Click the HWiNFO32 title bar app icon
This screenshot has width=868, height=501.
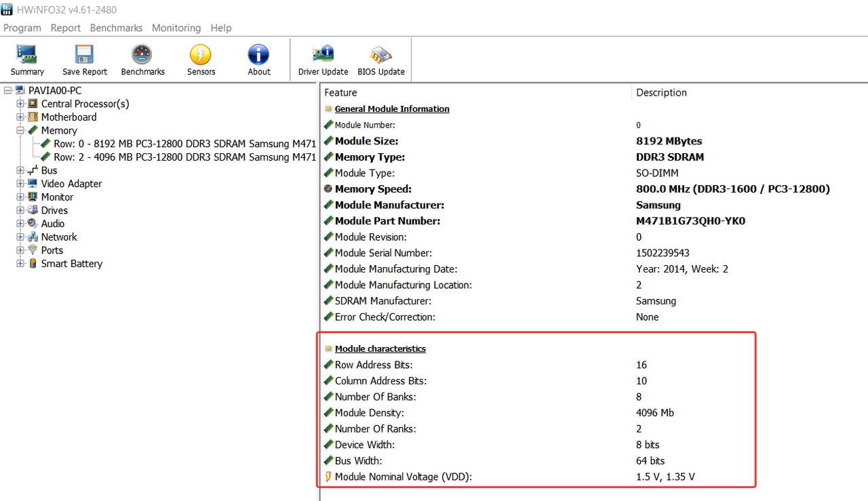click(x=7, y=9)
